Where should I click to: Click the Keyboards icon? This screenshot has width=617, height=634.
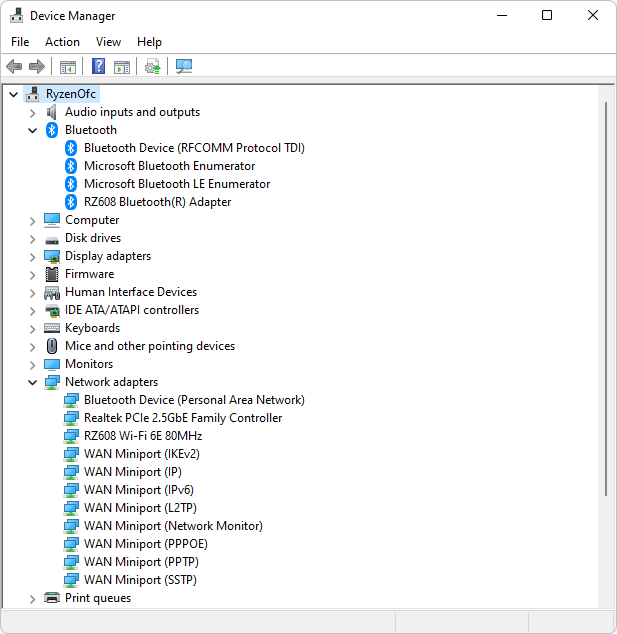tap(52, 328)
